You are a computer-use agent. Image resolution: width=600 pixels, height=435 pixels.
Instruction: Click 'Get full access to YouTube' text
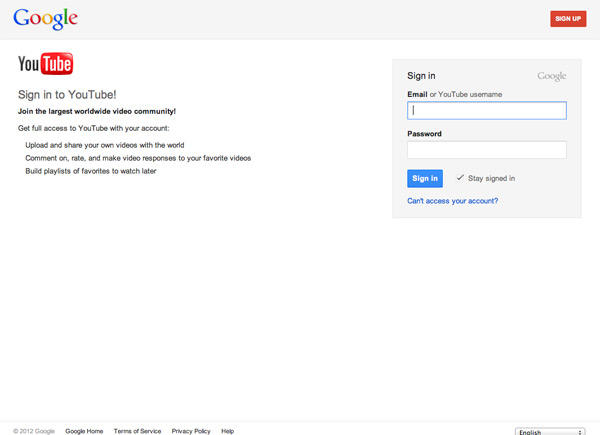[94, 128]
